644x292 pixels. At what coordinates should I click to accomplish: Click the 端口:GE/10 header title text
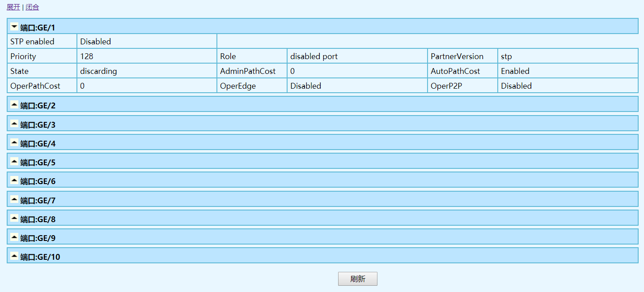pos(40,257)
